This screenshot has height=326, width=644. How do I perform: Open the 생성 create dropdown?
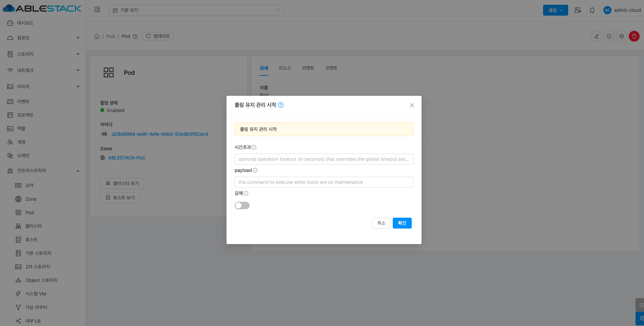[x=555, y=10]
